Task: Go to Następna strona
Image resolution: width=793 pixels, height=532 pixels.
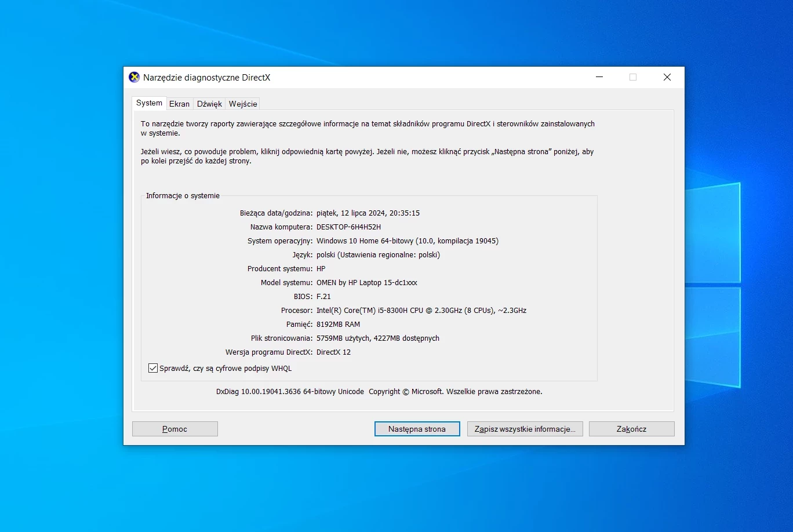Action: [x=417, y=429]
